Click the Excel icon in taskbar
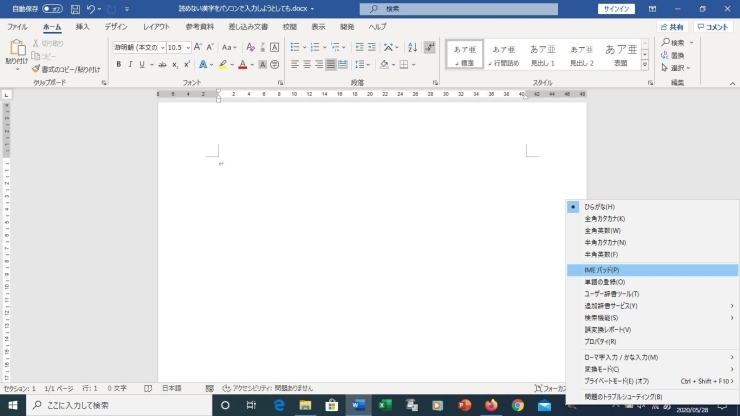 point(384,405)
